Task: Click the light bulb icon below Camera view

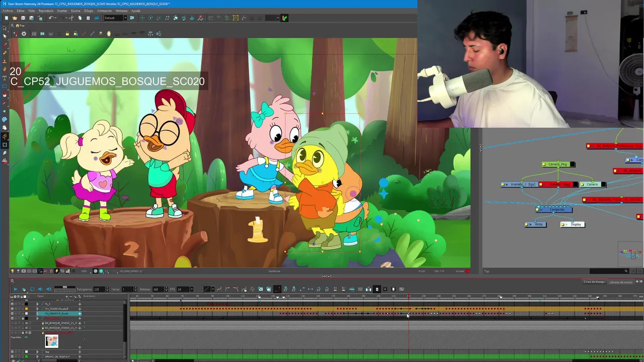Action: 13,271
